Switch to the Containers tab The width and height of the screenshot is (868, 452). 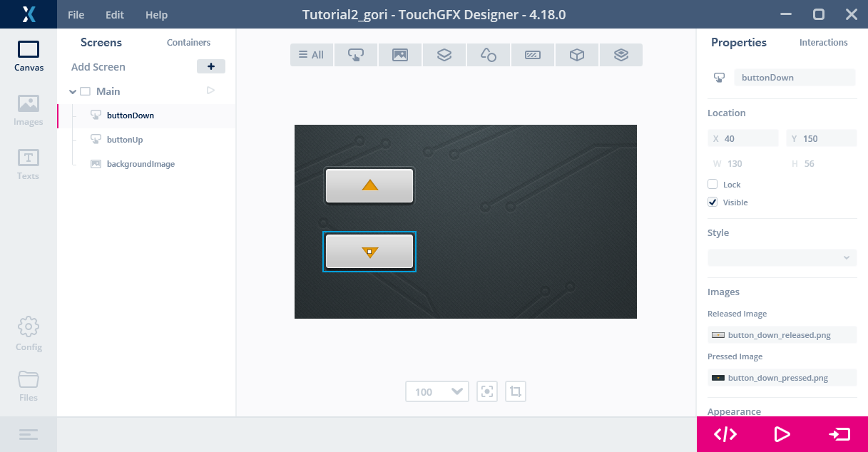[188, 43]
